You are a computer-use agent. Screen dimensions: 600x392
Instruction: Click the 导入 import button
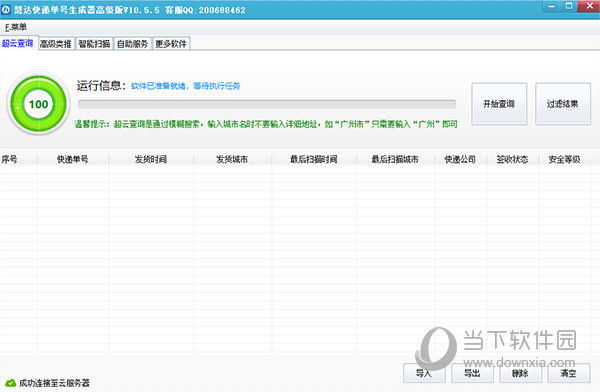click(x=424, y=373)
